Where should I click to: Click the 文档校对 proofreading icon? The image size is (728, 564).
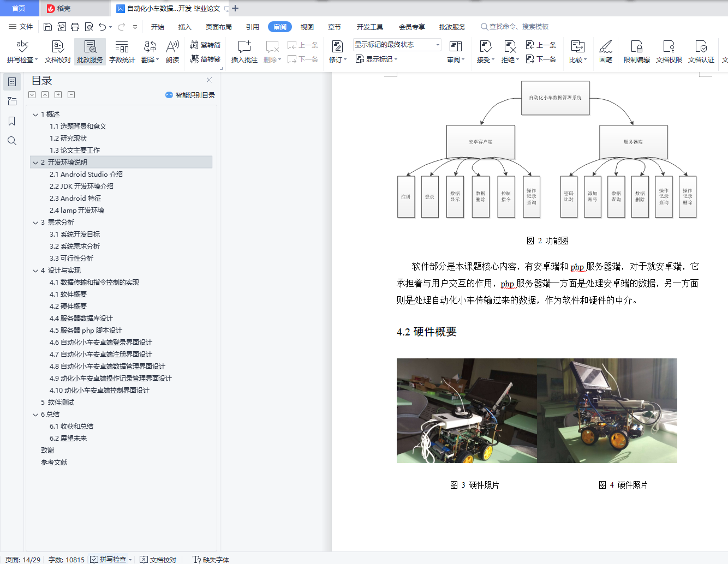[x=58, y=52]
